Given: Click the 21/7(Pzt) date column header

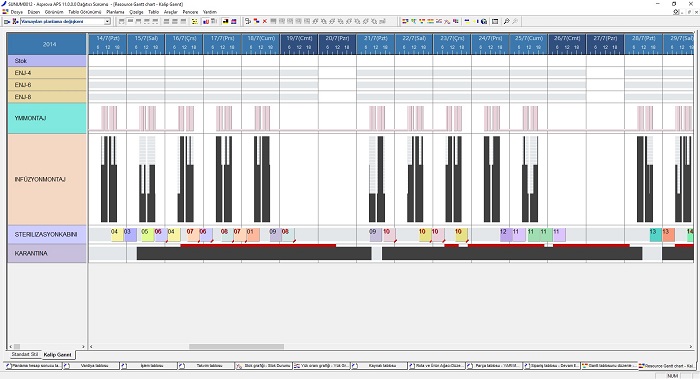Looking at the screenshot, I should point(375,38).
